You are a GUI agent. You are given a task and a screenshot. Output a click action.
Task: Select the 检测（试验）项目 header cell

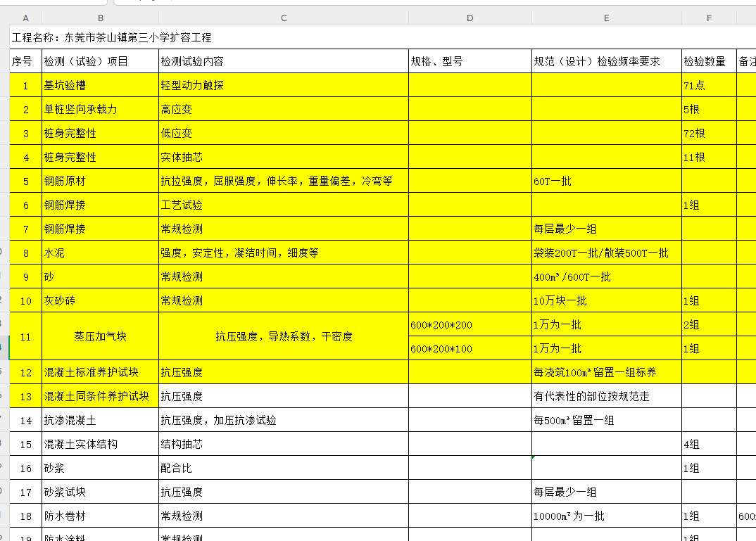100,61
